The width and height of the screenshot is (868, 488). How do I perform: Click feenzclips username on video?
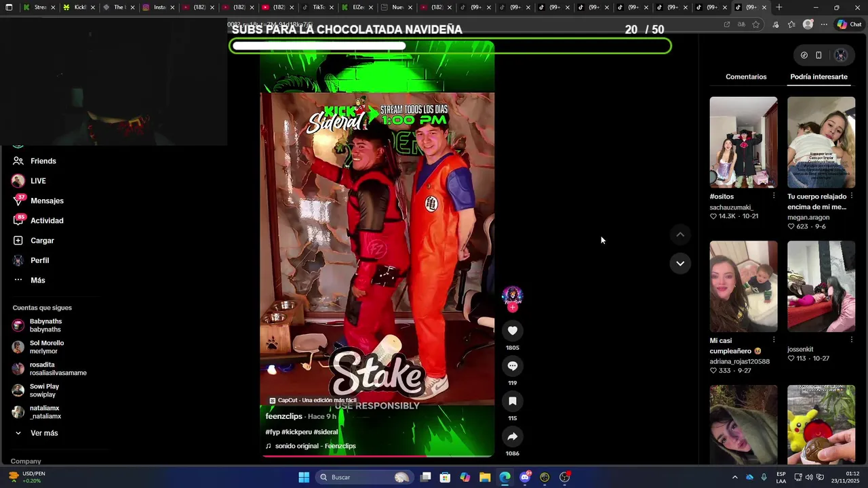coord(283,416)
